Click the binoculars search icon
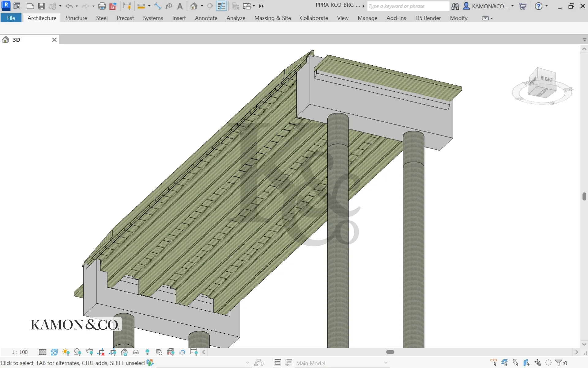This screenshot has width=588, height=368. point(455,6)
